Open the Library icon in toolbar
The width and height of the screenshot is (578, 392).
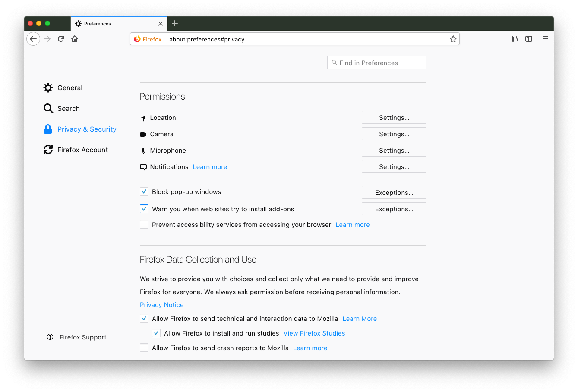point(515,39)
